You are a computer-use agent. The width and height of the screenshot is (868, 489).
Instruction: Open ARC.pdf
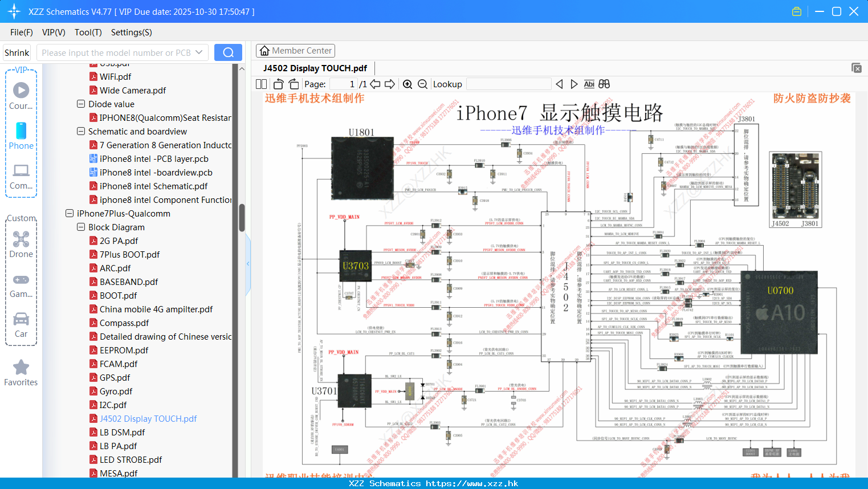(115, 268)
